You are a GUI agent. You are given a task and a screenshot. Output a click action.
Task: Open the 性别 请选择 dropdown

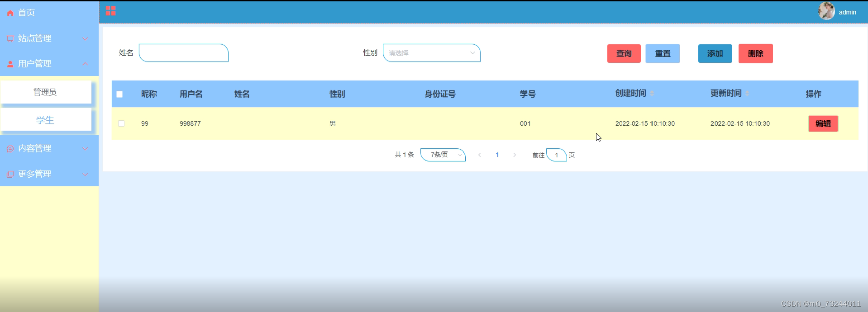point(432,53)
